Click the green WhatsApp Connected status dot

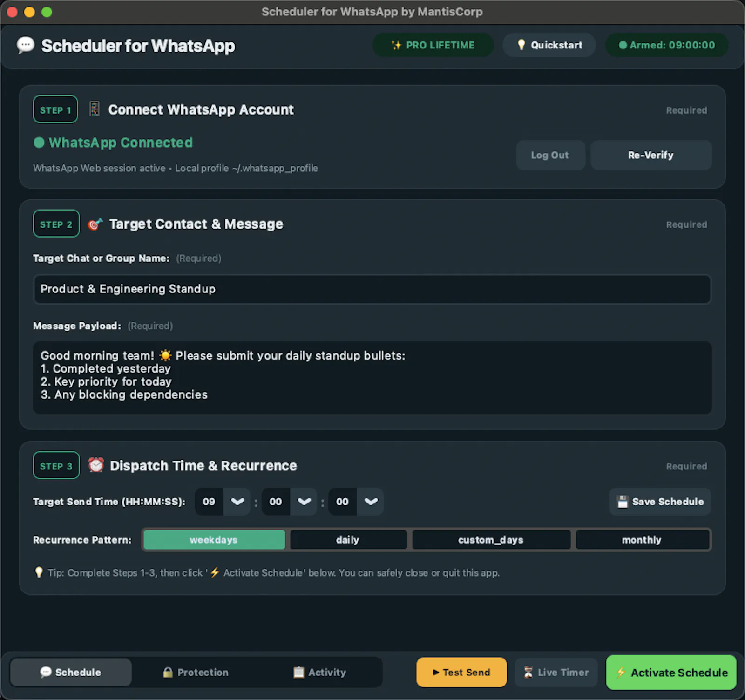pyautogui.click(x=39, y=143)
